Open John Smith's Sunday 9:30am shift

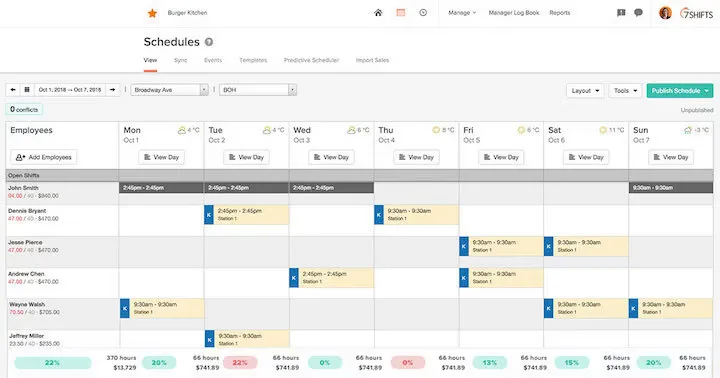(671, 188)
